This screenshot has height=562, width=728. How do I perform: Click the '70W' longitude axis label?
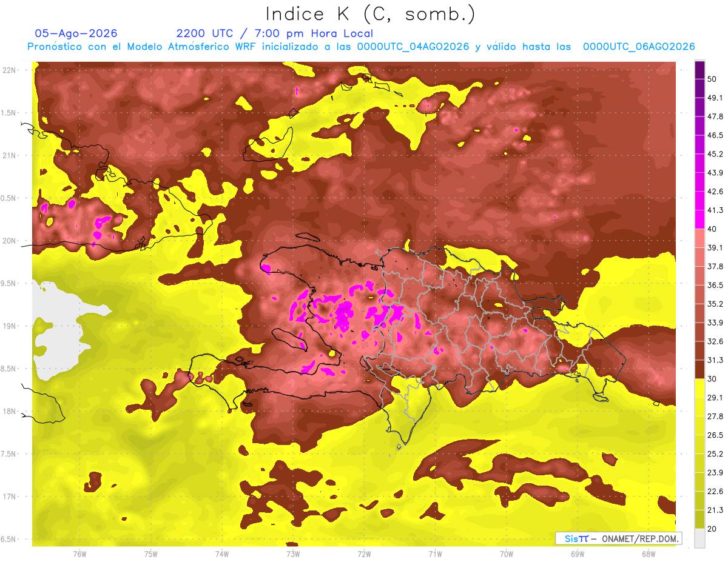pos(507,554)
